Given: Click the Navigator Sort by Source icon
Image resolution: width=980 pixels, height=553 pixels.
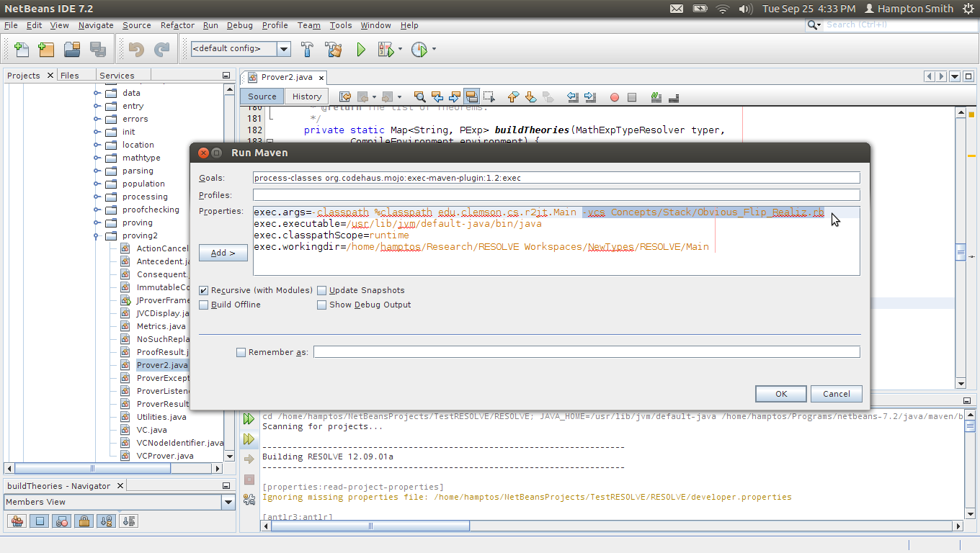Looking at the screenshot, I should [x=129, y=521].
